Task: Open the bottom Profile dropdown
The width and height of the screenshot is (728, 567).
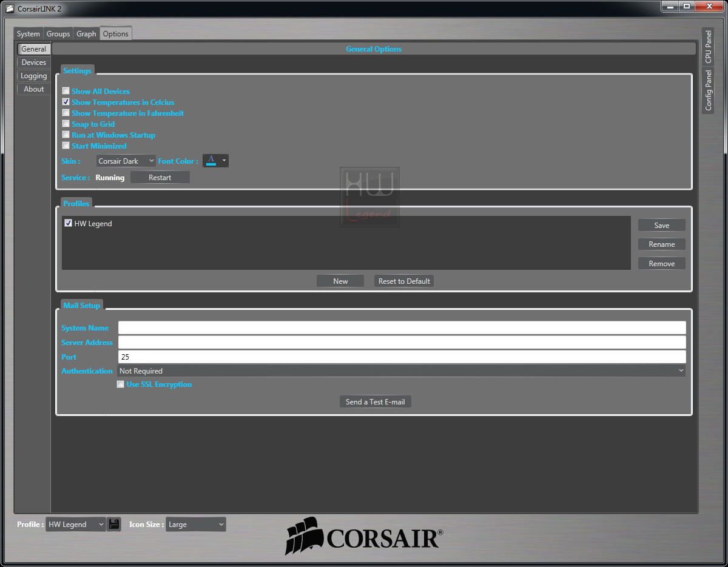Action: 76,525
